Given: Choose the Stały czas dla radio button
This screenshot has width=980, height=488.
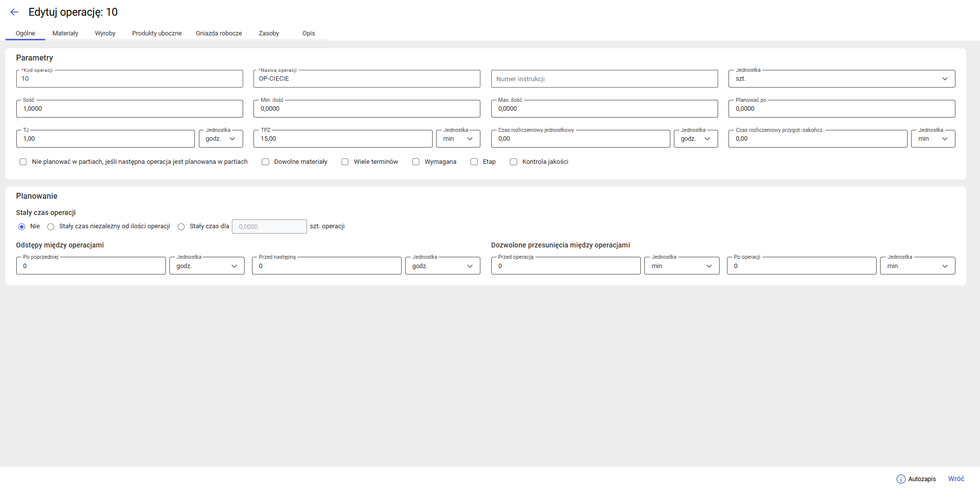Looking at the screenshot, I should [181, 227].
